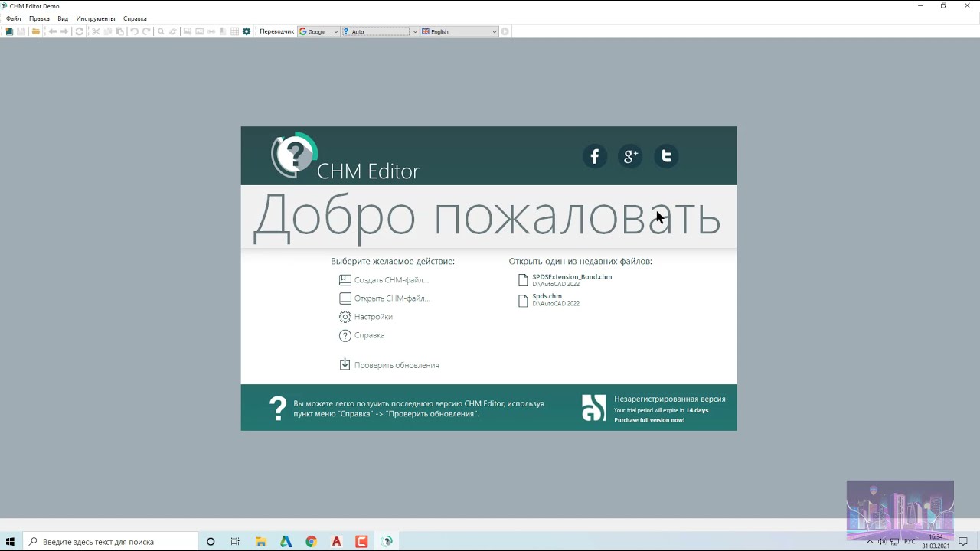Screen dimensions: 980x551
Task: Click the find magnifier toolbar icon
Action: click(x=161, y=31)
